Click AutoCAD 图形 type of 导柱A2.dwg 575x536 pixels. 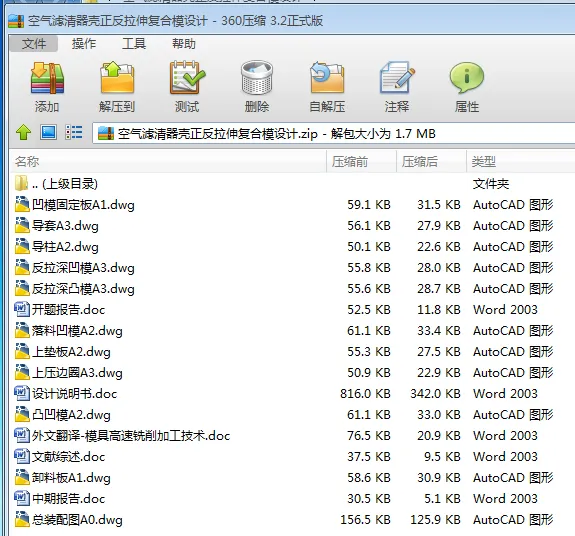tap(513, 246)
